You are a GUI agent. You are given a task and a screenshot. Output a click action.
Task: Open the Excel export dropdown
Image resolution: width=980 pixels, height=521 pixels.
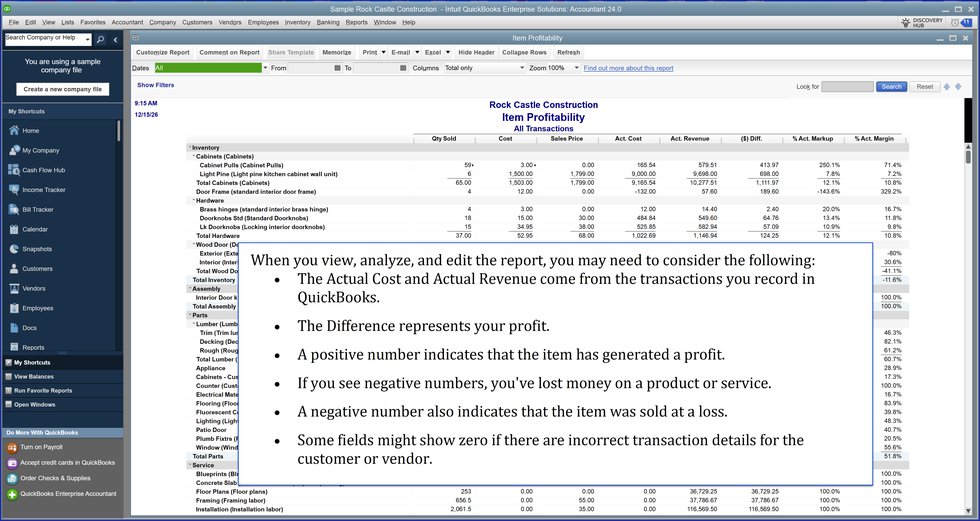[x=436, y=52]
